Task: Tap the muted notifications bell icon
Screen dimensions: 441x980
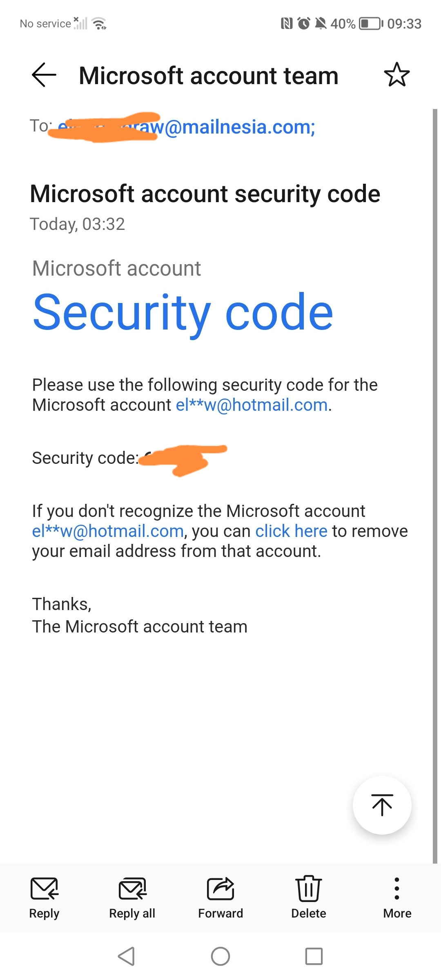Action: (321, 24)
